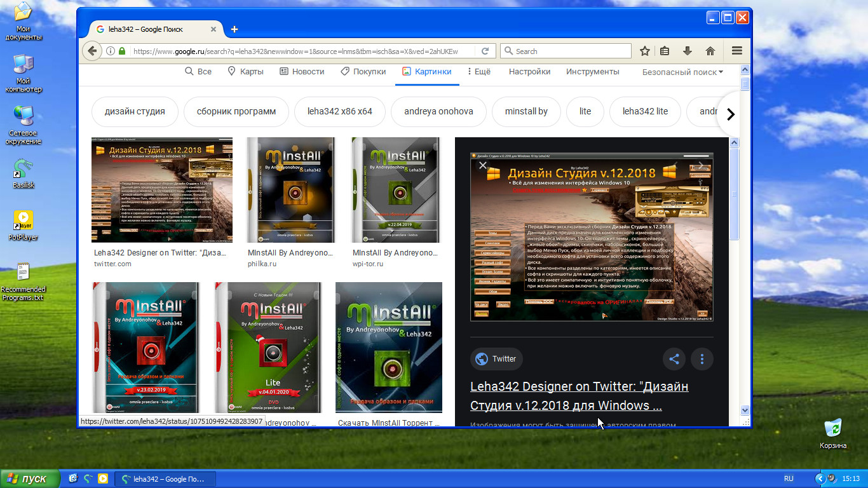Open the three-dot options in the preview panel
Screen dimensions: 868x488
(702, 359)
